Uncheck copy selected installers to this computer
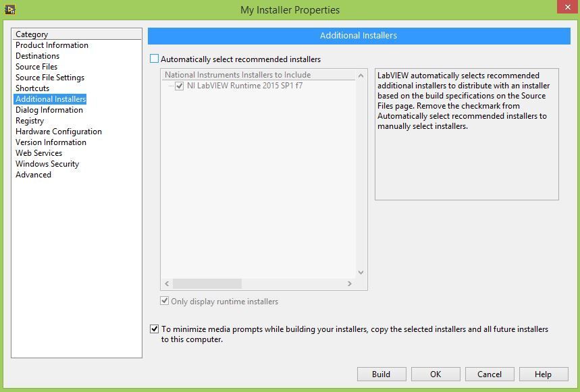This screenshot has height=392, width=580. [x=154, y=329]
